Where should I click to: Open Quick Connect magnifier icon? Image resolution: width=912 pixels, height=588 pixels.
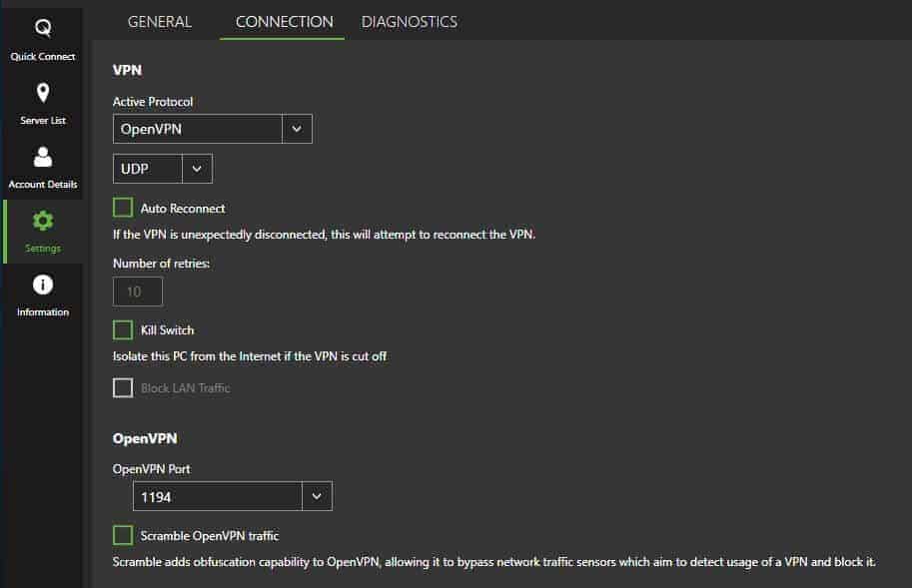coord(43,27)
